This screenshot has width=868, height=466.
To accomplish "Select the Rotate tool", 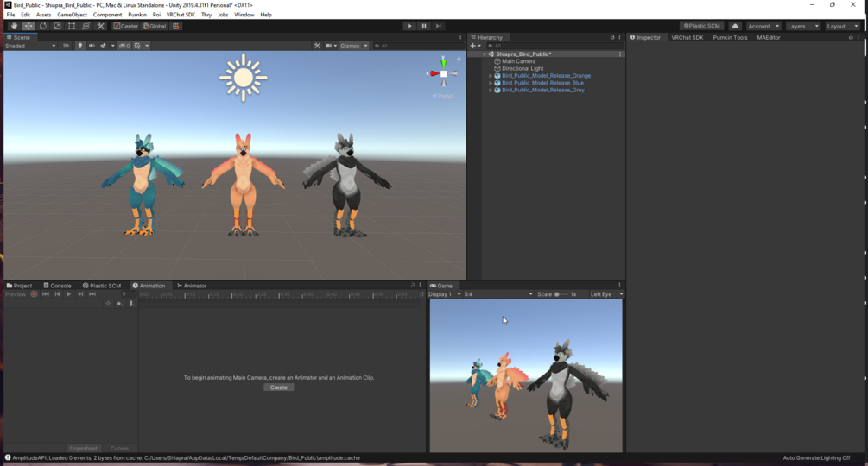I will (42, 26).
